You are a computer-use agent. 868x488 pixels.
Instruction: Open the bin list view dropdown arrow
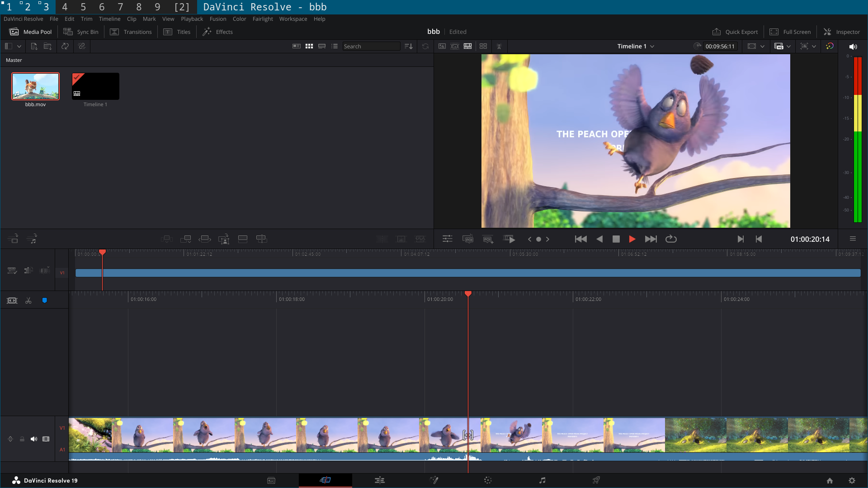[19, 46]
